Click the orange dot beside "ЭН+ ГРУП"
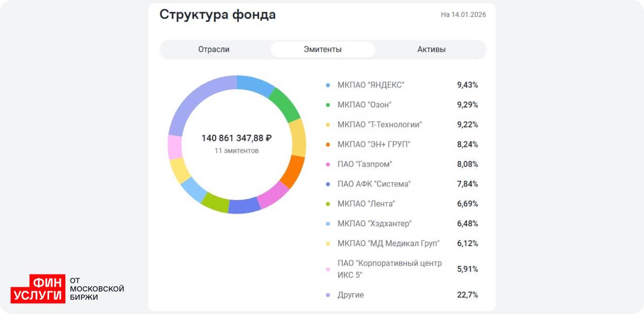This screenshot has width=644, height=314. coord(328,144)
